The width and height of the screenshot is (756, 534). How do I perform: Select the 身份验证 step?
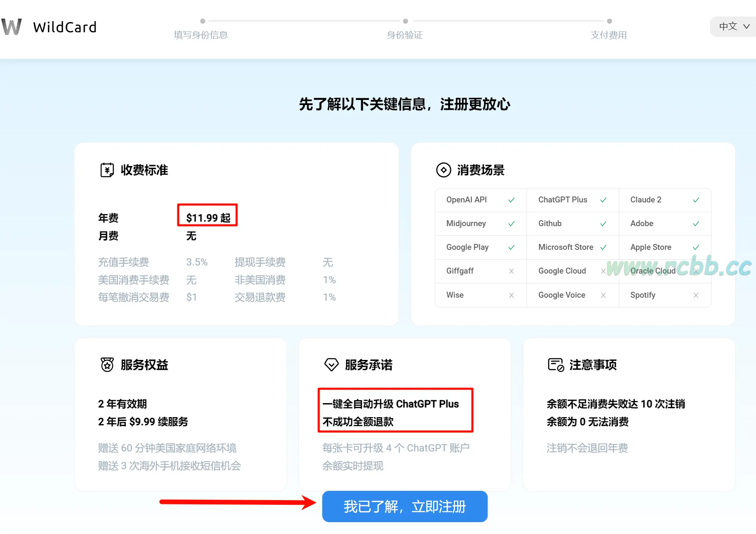point(405,35)
